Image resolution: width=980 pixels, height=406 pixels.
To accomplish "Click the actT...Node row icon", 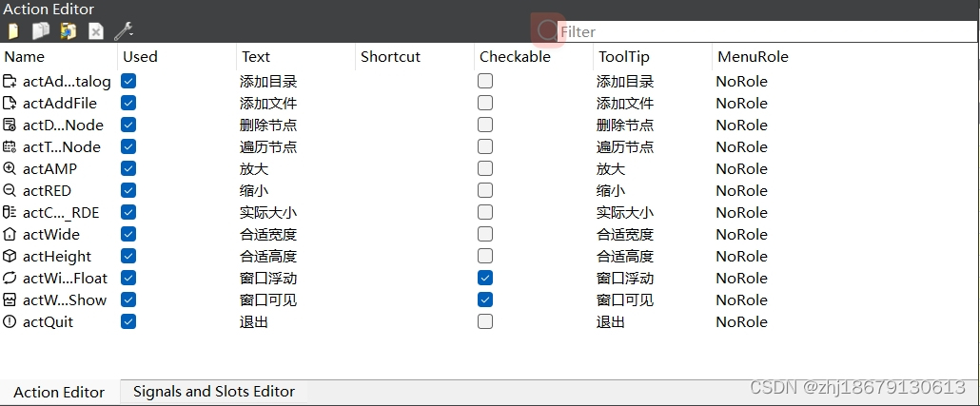I will [10, 146].
